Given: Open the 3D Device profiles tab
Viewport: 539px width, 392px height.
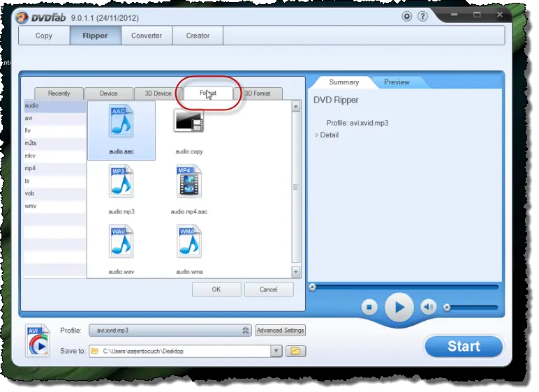Looking at the screenshot, I should (158, 93).
